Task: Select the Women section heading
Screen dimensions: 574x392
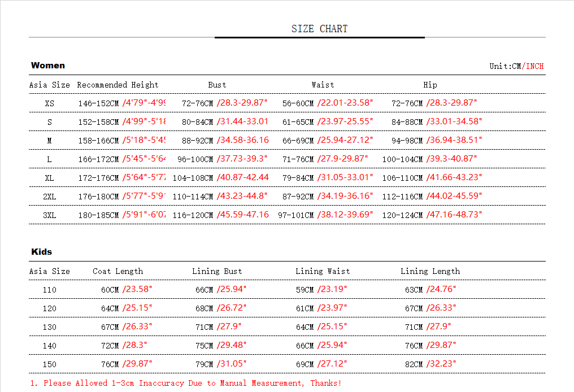Action: tap(48, 66)
